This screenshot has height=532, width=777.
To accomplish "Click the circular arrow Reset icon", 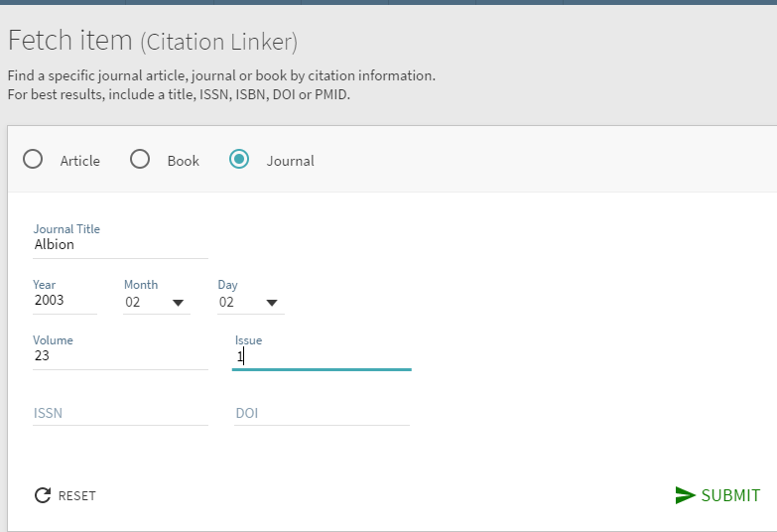I will tap(42, 495).
